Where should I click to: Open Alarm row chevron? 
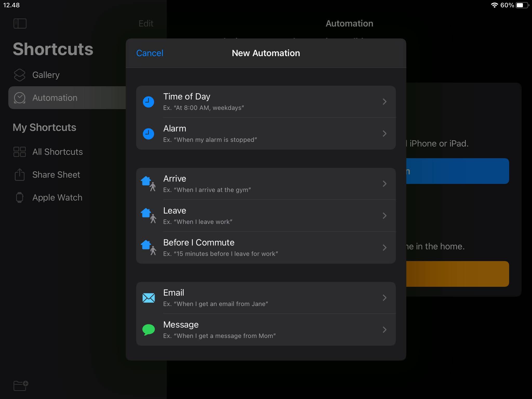coord(384,134)
